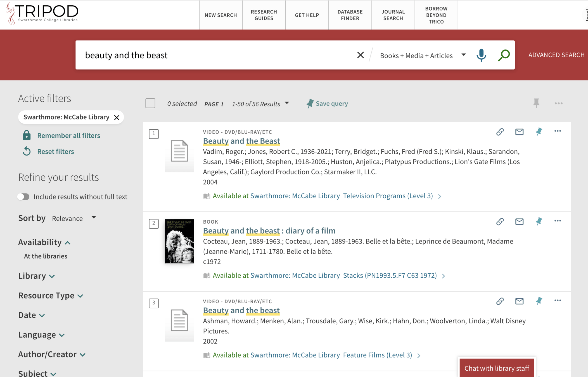The image size is (588, 377).
Task: Remove the Swarthmore: McCabe Library filter chip
Action: point(117,118)
